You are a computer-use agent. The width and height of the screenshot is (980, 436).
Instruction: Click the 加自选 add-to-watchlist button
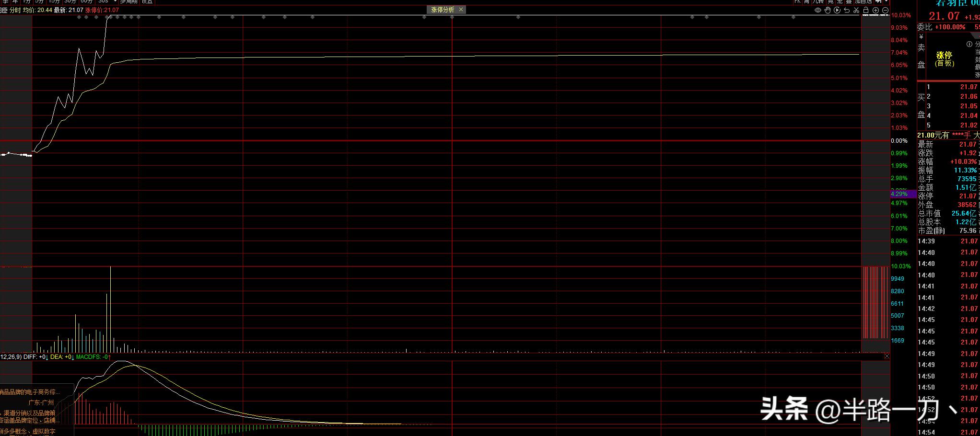(x=863, y=1)
